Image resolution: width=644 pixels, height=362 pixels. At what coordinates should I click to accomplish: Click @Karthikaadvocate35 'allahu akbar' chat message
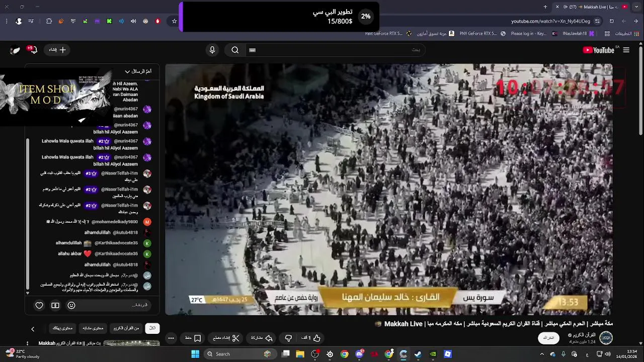coord(104,254)
